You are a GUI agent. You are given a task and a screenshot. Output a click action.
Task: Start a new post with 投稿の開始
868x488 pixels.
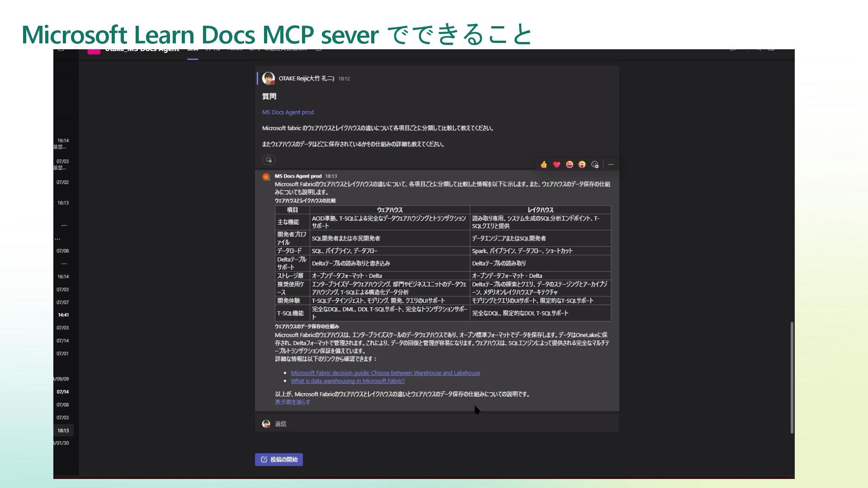[x=279, y=460]
